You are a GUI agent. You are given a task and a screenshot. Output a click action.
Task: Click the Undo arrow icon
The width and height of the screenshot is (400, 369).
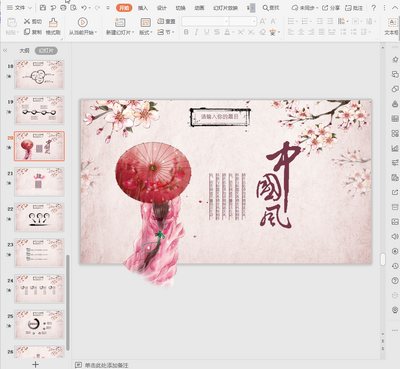[84, 7]
